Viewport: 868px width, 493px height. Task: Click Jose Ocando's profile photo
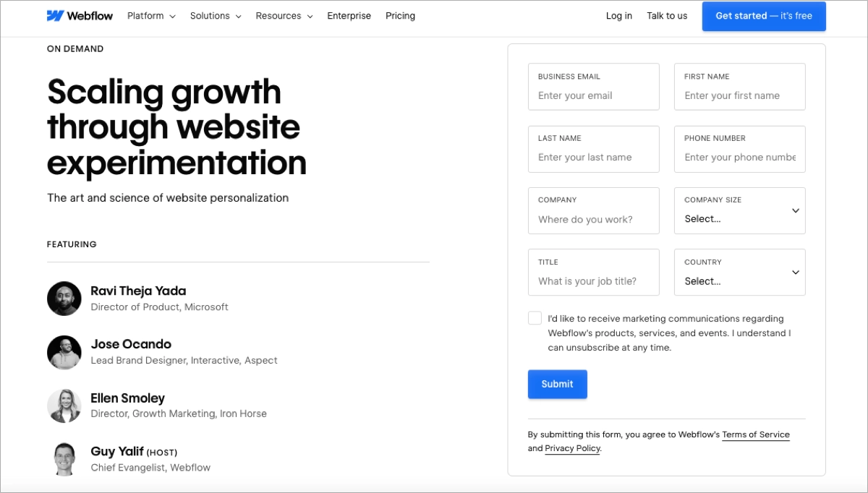pyautogui.click(x=64, y=352)
